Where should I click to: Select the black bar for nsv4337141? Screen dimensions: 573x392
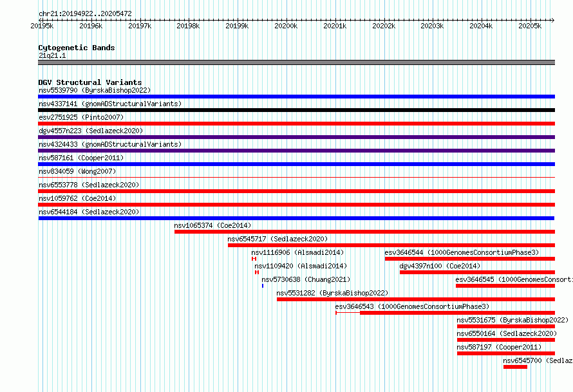pos(296,110)
